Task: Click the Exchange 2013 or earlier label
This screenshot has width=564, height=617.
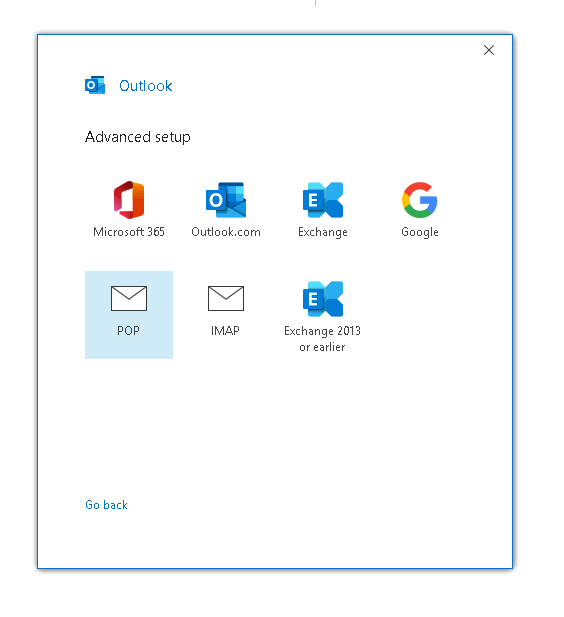Action: [322, 339]
